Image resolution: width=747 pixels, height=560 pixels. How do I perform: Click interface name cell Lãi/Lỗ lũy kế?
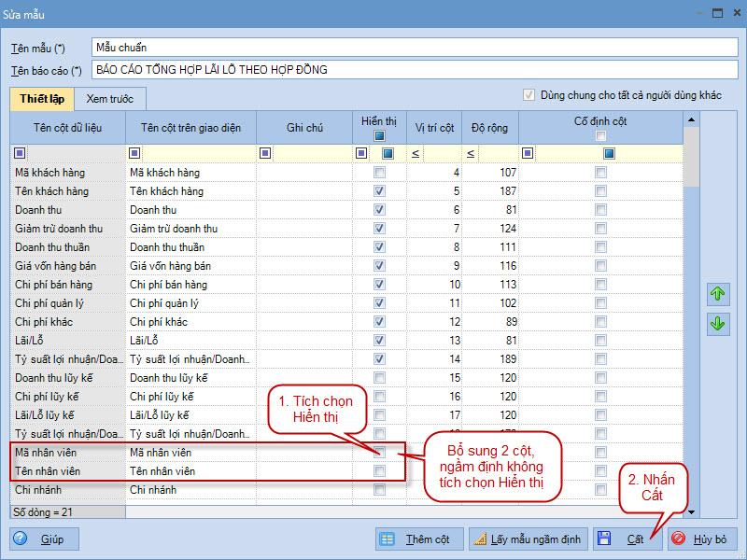pos(191,415)
